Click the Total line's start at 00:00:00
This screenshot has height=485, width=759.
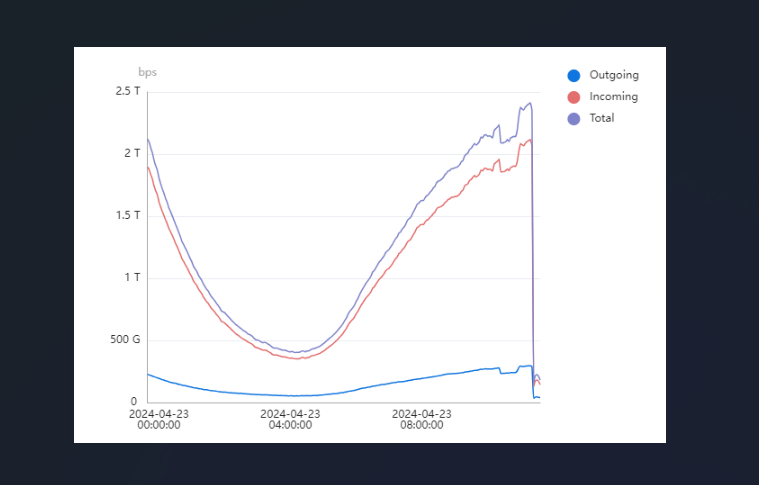(x=148, y=138)
